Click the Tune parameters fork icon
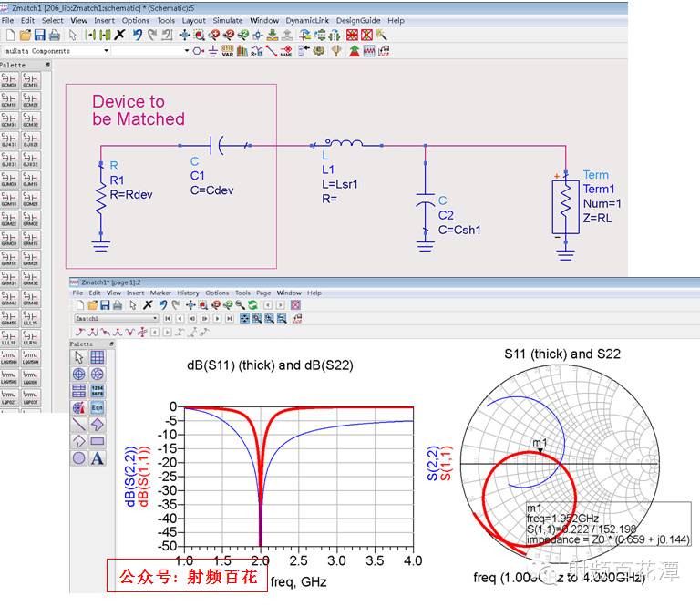Screen dimensions: 700x606 336,51
